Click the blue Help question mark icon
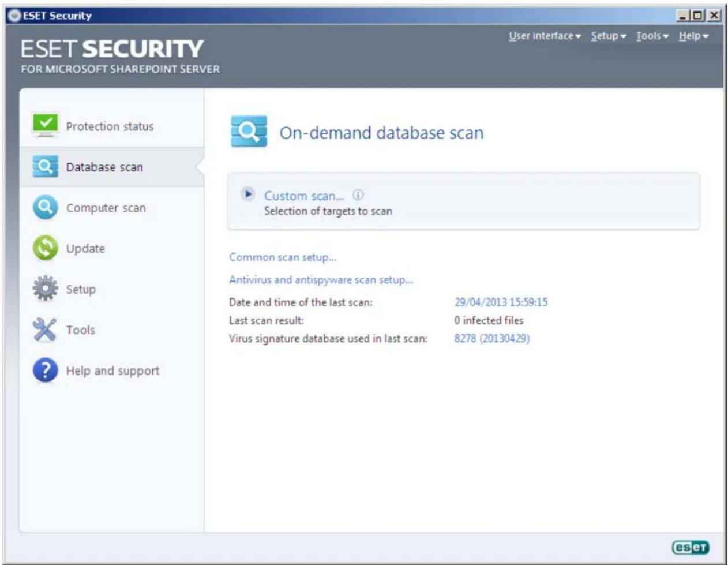728x565 pixels. 45,371
